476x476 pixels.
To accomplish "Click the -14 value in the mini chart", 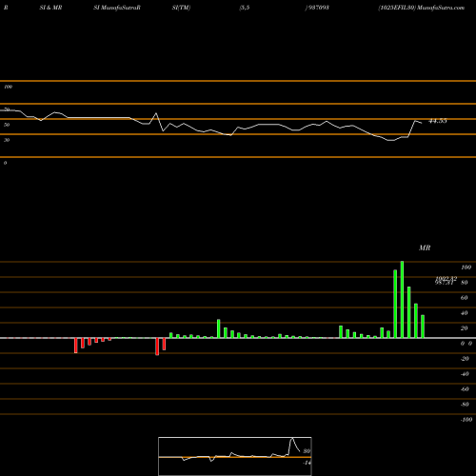I will pos(307,463).
